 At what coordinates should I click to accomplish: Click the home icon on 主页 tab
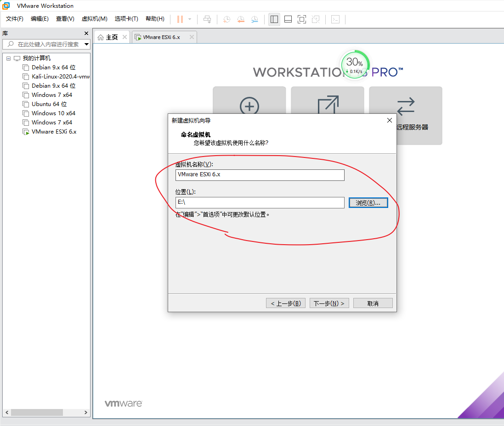pos(101,38)
